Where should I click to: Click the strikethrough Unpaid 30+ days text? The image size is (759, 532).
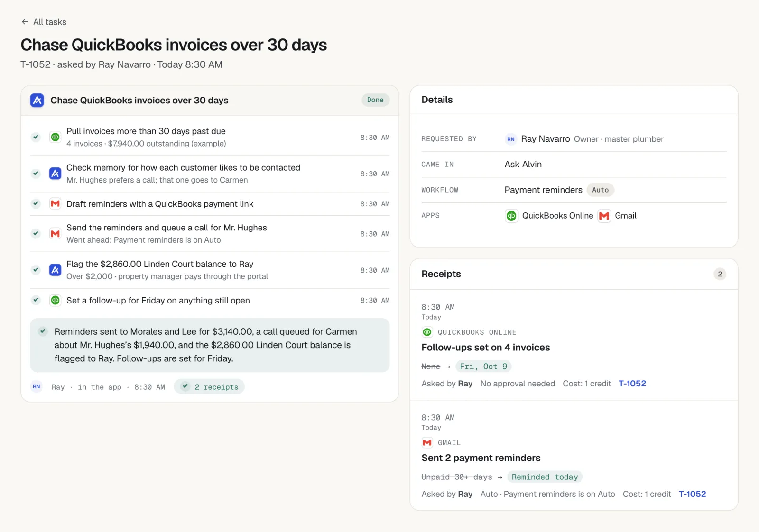[456, 477]
